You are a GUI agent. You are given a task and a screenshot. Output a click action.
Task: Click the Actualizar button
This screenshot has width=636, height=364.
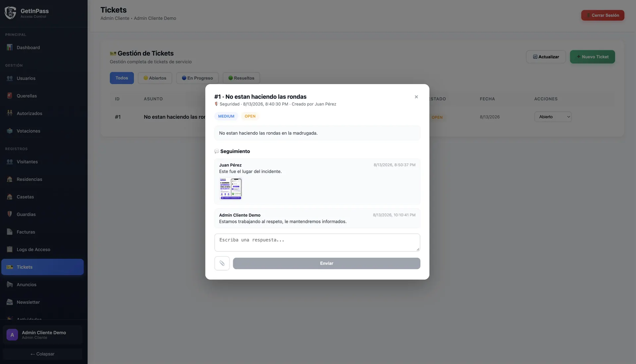(546, 57)
